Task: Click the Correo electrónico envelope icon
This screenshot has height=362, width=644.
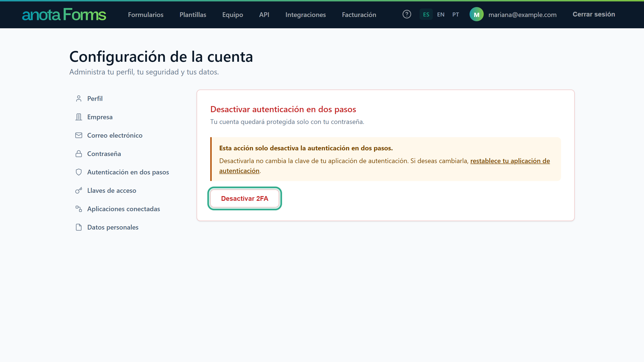Action: (78, 135)
